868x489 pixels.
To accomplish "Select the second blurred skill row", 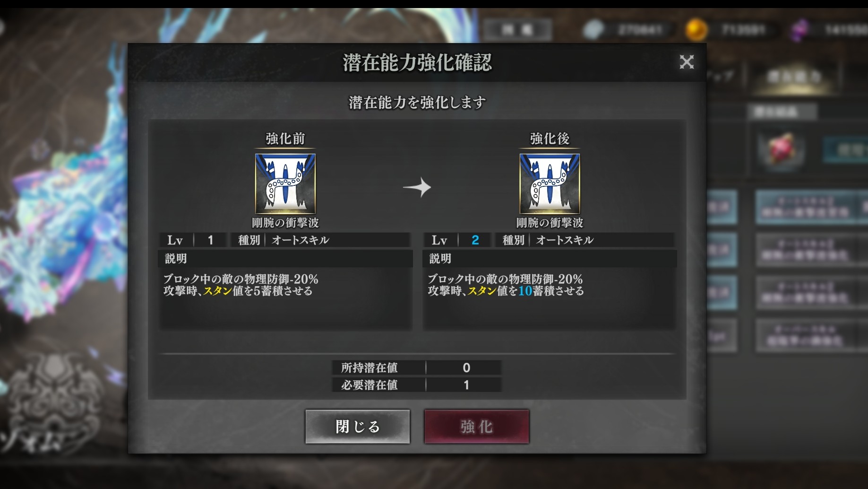I will [x=811, y=250].
